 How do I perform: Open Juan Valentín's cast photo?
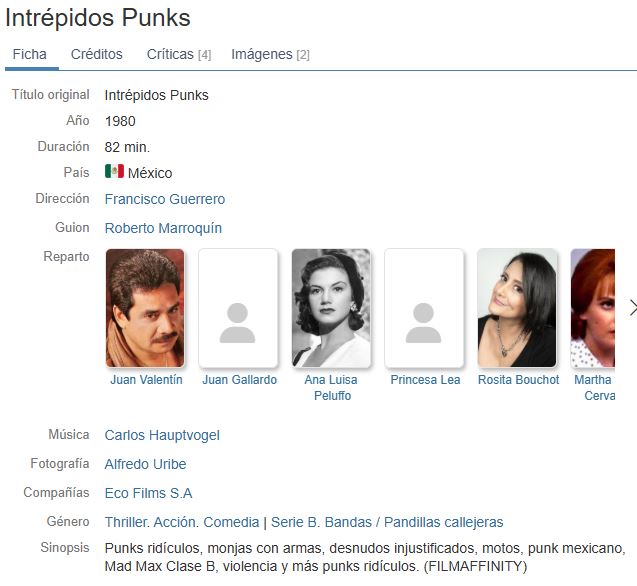click(145, 308)
